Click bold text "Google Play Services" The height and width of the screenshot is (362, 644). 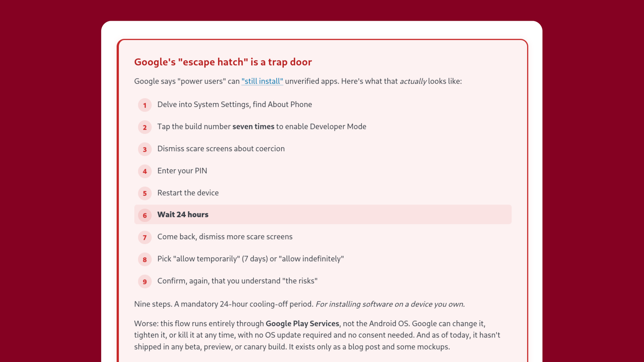coord(302,323)
